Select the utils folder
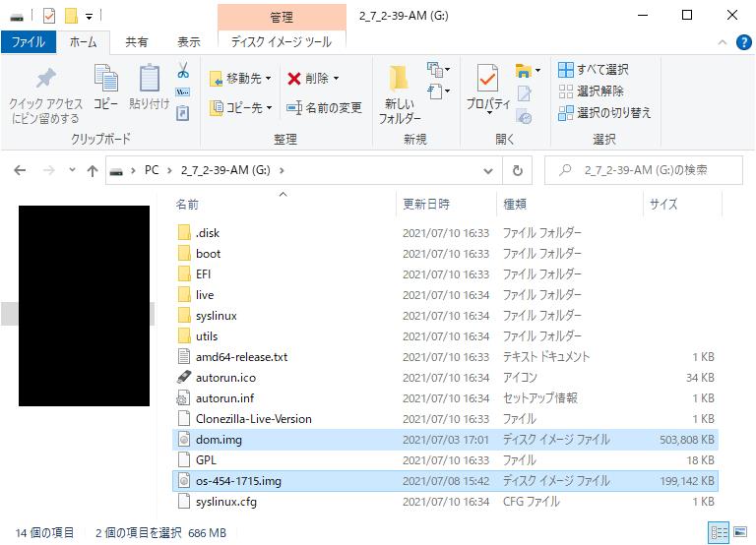Viewport: 756px width, 545px height. coord(445,336)
